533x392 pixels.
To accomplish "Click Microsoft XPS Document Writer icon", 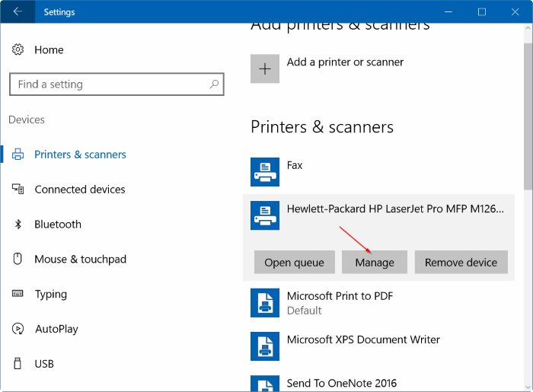I will coord(265,346).
